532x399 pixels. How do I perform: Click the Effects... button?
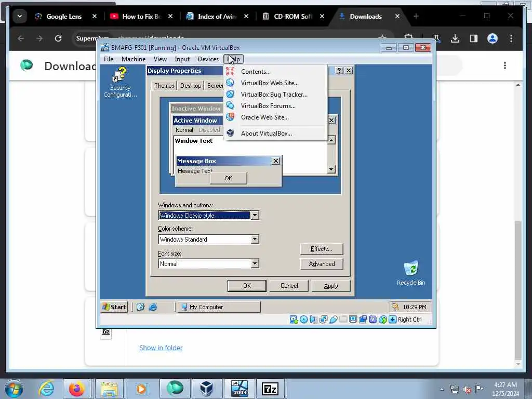[x=322, y=249]
